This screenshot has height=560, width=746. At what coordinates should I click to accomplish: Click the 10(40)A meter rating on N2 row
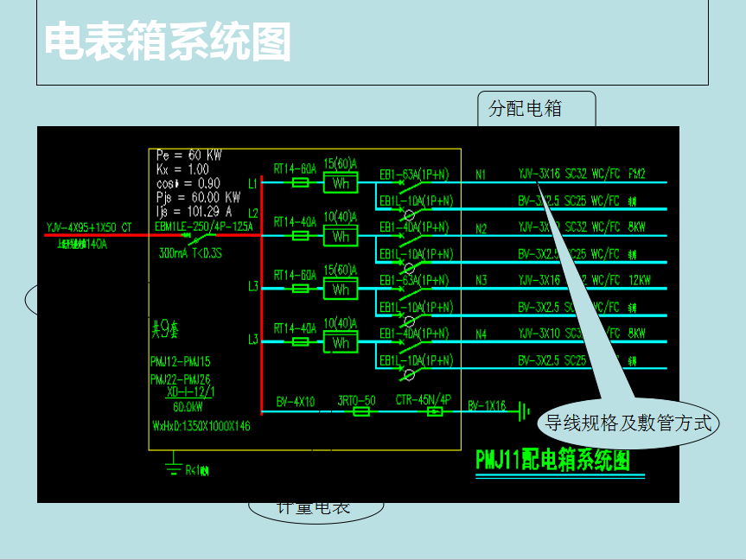click(341, 218)
